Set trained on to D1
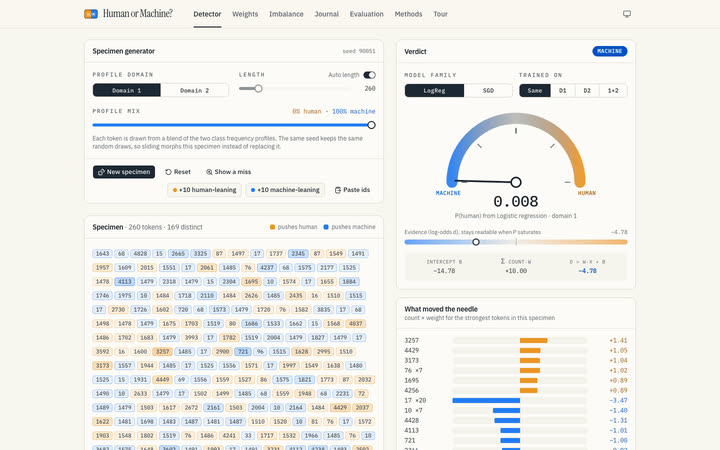720x450 pixels. tap(562, 90)
